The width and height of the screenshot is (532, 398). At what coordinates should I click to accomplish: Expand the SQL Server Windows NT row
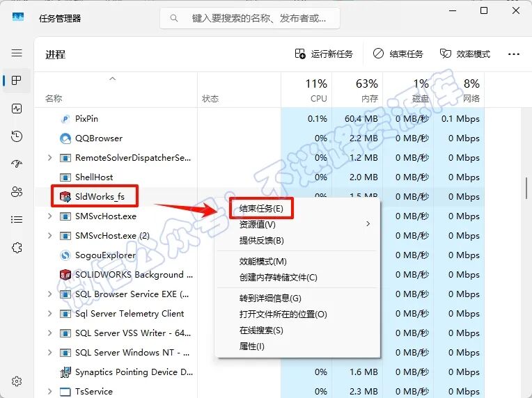[x=50, y=353]
